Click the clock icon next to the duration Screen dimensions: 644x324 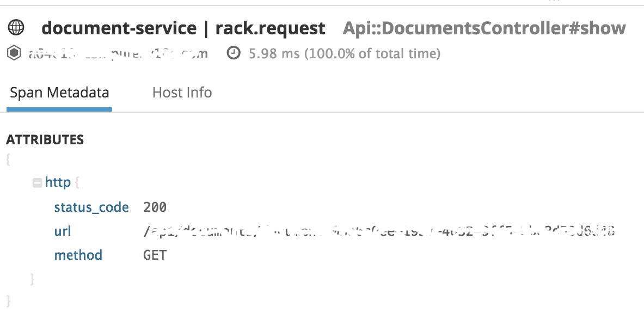click(234, 53)
